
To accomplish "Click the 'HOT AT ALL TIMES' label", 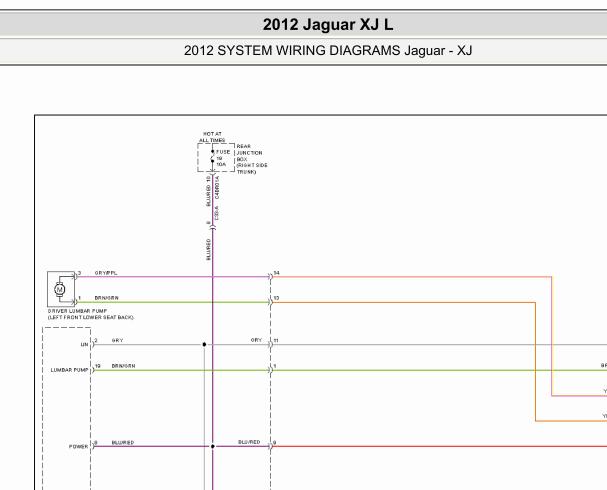I will (x=212, y=137).
